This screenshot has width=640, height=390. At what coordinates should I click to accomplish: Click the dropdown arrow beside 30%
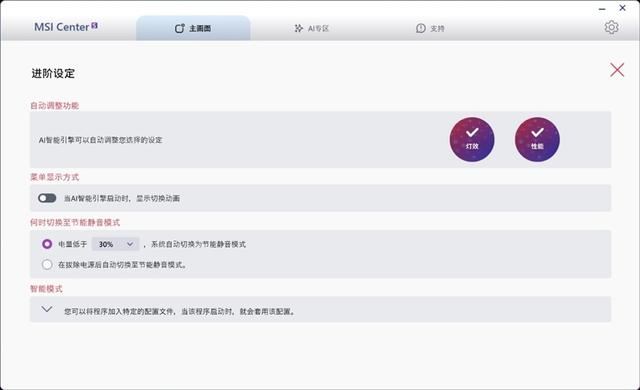point(130,244)
